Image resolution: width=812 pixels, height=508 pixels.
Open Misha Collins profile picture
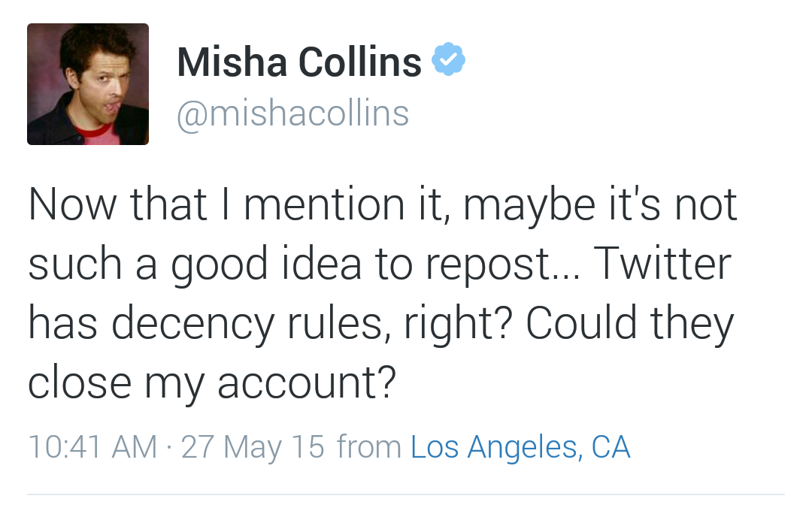click(x=88, y=84)
